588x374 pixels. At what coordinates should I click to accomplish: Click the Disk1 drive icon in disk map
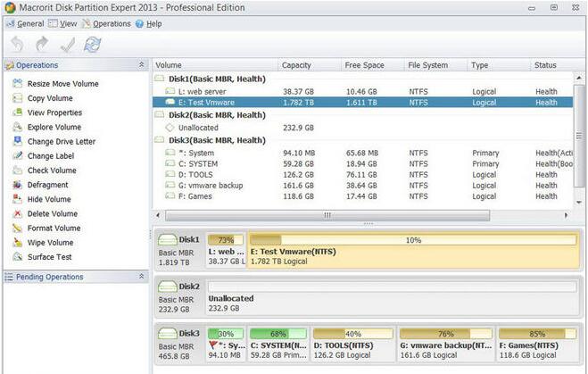pos(167,239)
